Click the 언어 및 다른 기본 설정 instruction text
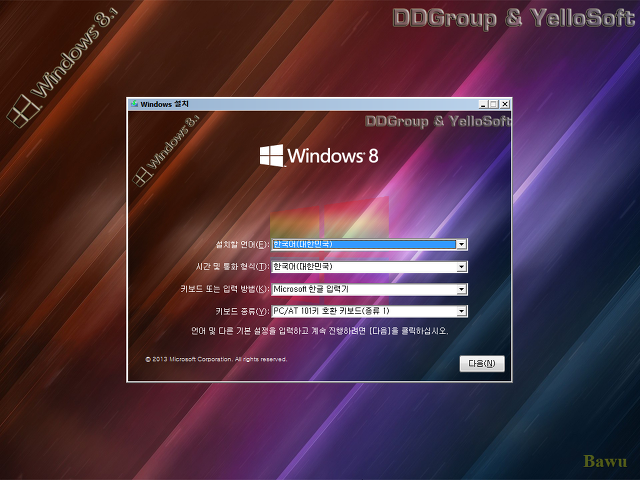 pyautogui.click(x=320, y=331)
